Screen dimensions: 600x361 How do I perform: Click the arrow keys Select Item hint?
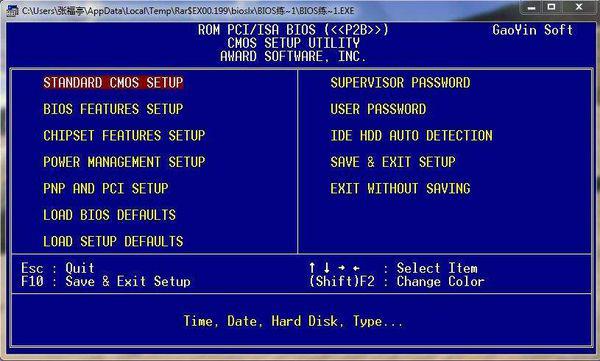[x=393, y=268]
